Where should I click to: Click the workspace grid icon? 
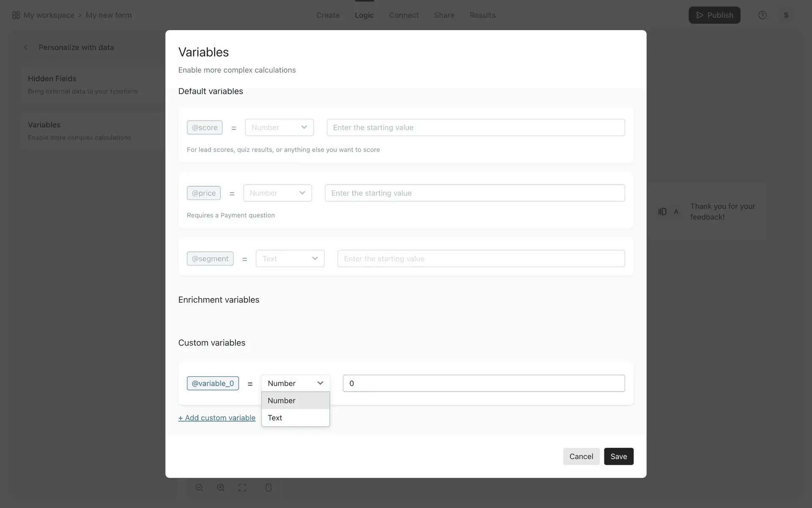click(x=16, y=15)
